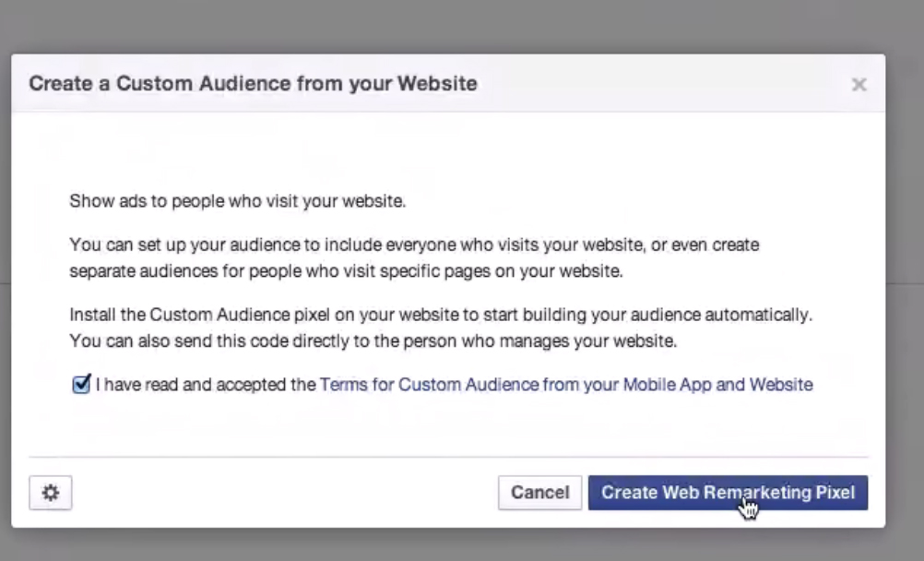
Task: Click the Cancel button
Action: click(x=539, y=493)
